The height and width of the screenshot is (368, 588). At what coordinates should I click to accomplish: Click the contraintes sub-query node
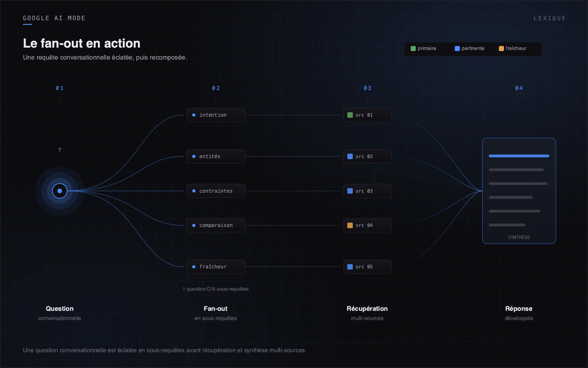pyautogui.click(x=216, y=191)
